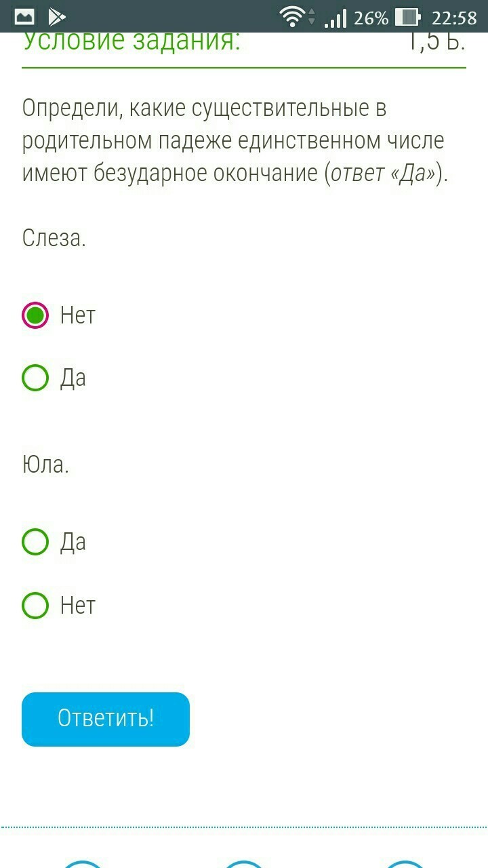
Task: Select selected "Нет" radio under Слеза
Action: [x=35, y=315]
